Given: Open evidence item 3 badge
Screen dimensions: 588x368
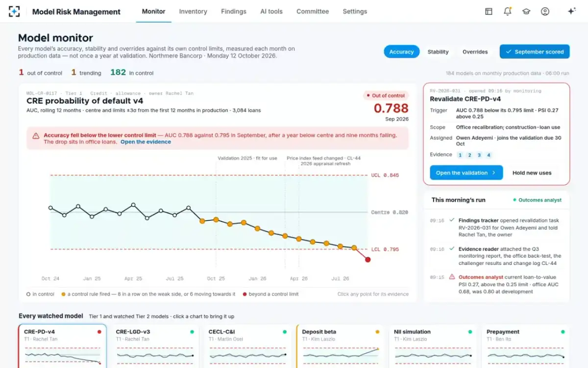Looking at the screenshot, I should (x=479, y=155).
